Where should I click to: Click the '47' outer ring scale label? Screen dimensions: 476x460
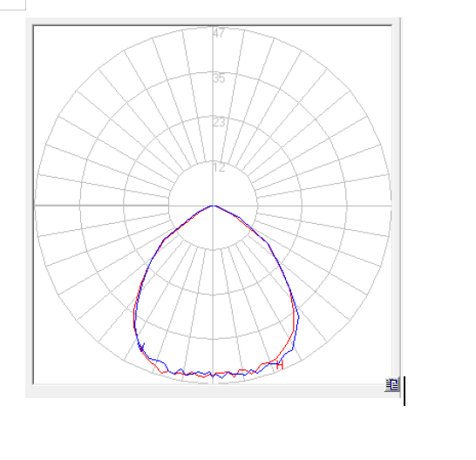point(219,33)
